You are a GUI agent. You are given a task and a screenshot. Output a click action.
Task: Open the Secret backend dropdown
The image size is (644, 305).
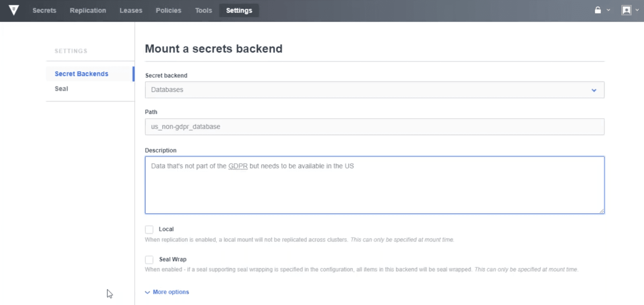click(374, 90)
